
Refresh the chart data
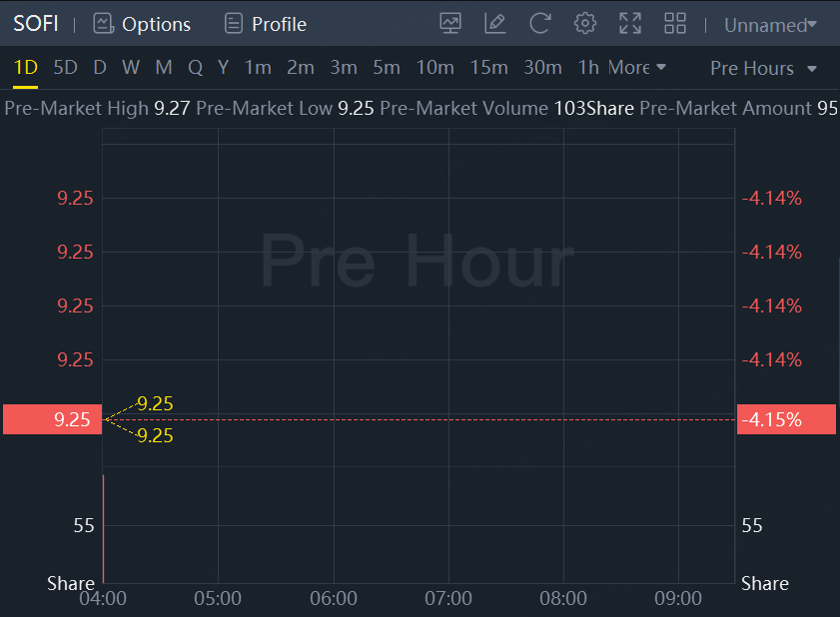coord(540,24)
